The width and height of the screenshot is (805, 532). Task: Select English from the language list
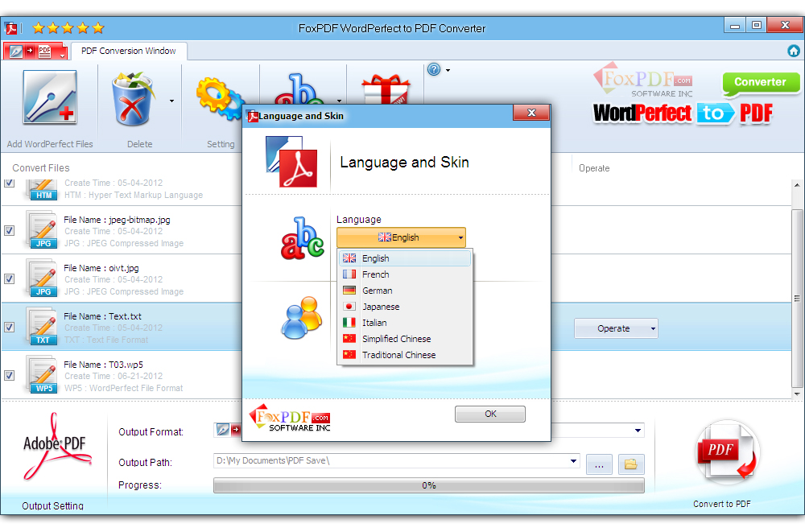pos(405,258)
